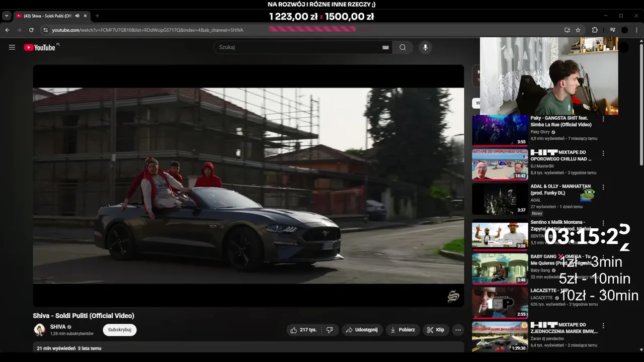Click the Baby Gang channel name

(540, 270)
